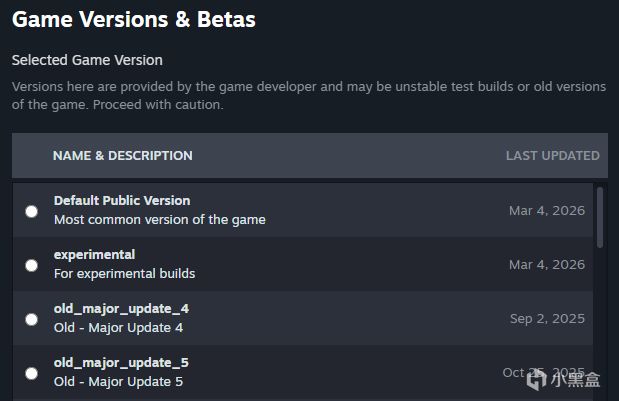Click the Sep 2, 2025 update date
This screenshot has height=401, width=619.
click(547, 320)
